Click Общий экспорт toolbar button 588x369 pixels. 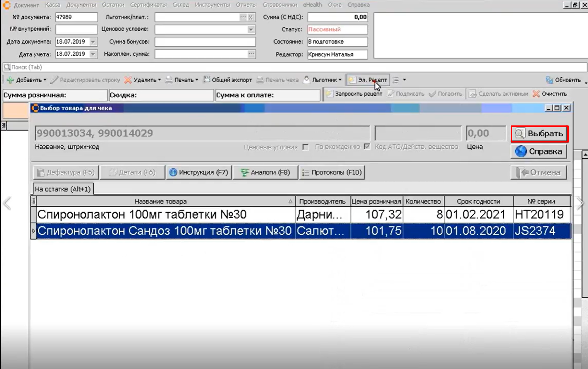point(227,80)
